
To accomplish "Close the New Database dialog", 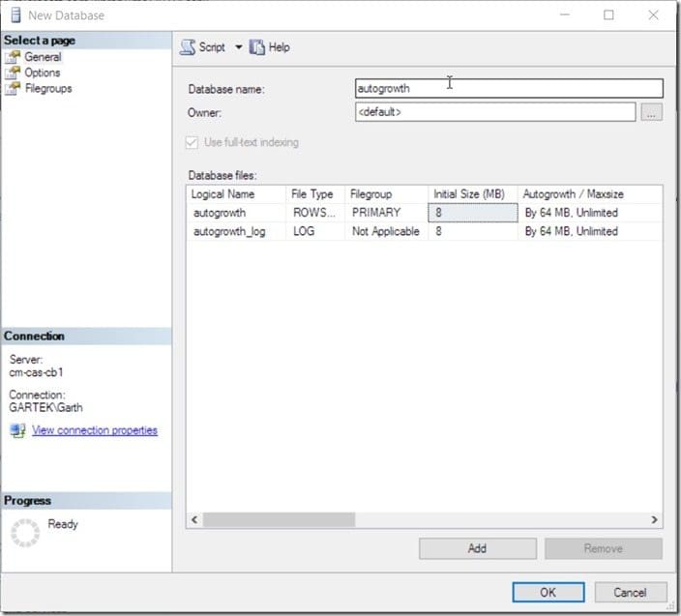I will click(654, 15).
